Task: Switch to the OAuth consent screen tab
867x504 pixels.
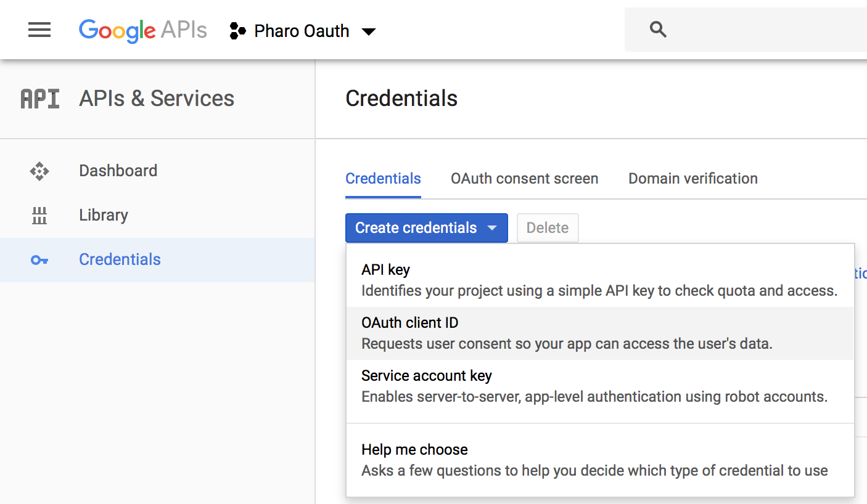Action: click(x=524, y=179)
